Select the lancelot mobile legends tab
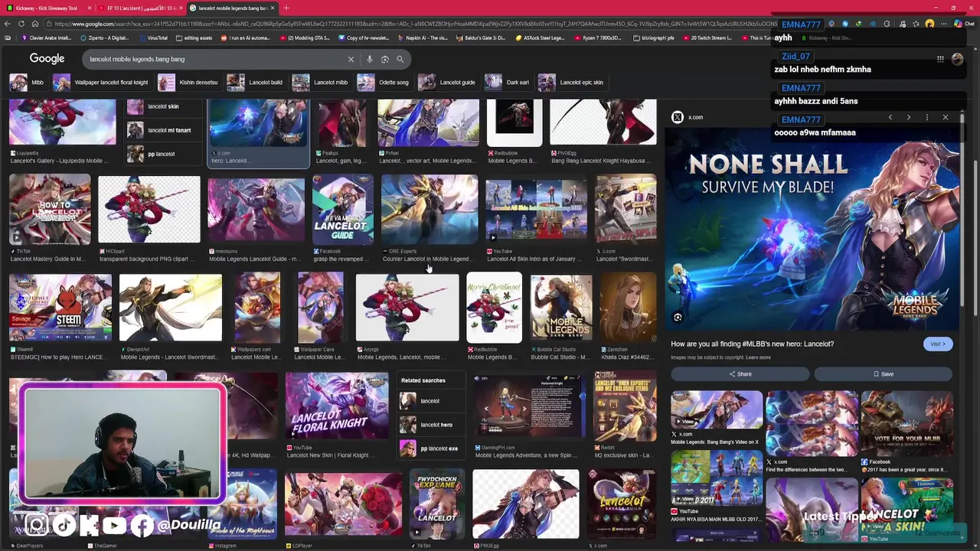Screen dimensions: 980x551 point(232,8)
